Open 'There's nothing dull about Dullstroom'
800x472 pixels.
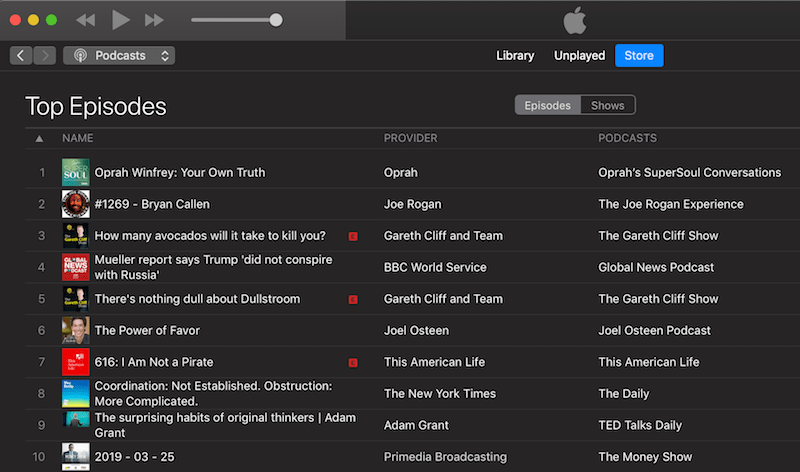point(197,299)
